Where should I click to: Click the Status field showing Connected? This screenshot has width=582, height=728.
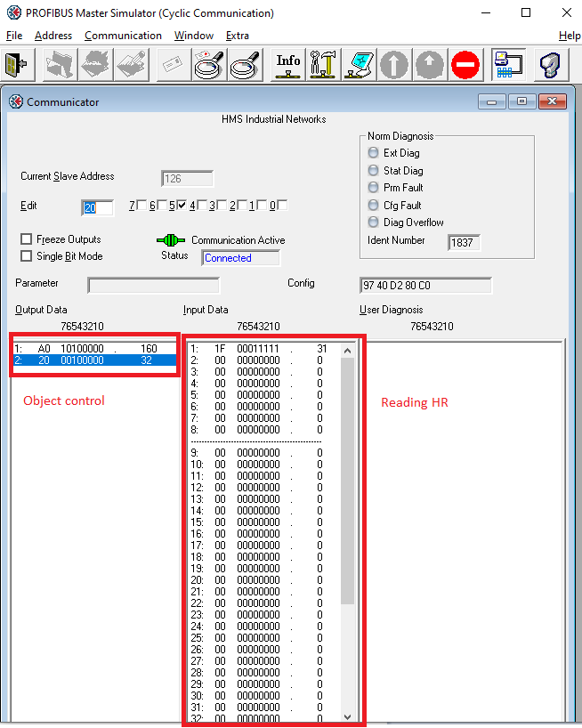pos(240,258)
